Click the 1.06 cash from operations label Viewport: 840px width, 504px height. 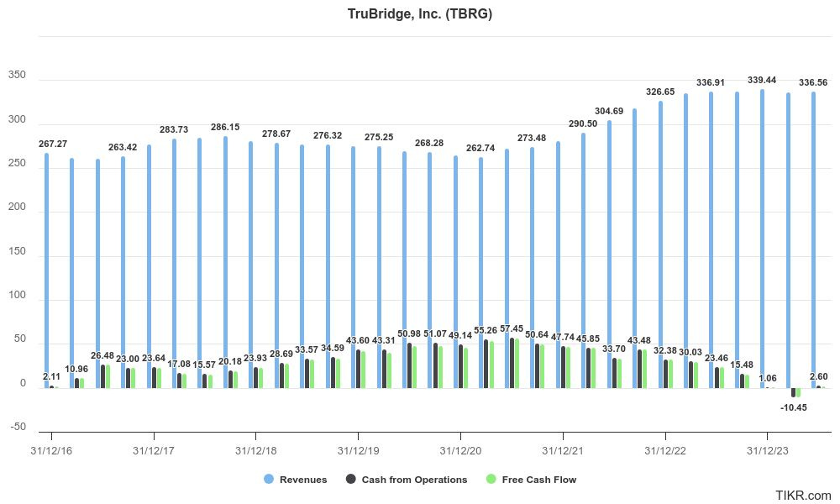click(x=768, y=378)
